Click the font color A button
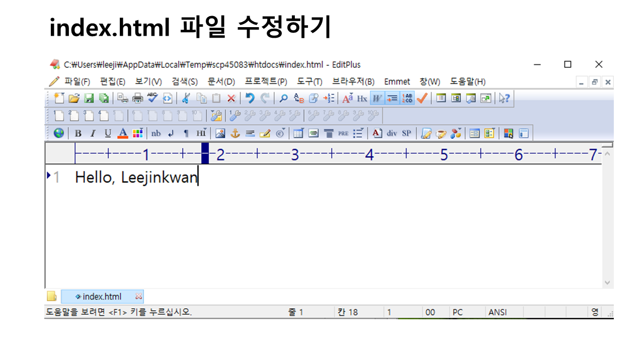 (x=122, y=133)
